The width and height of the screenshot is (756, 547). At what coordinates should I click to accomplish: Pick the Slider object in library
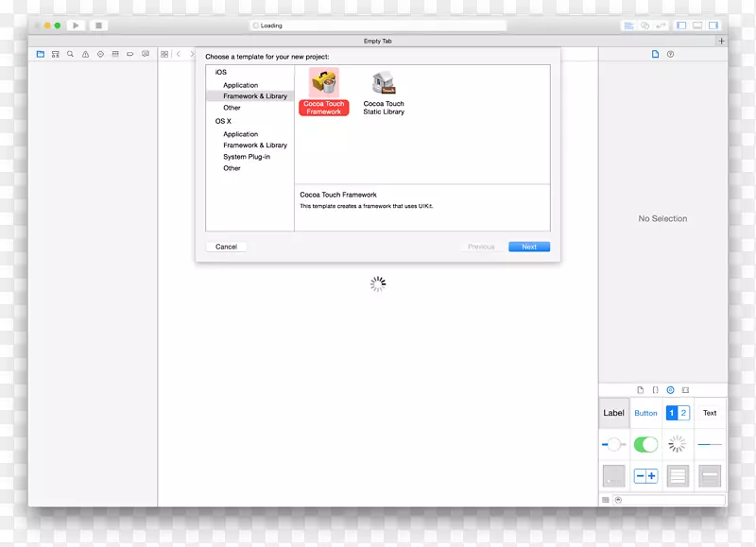[614, 444]
